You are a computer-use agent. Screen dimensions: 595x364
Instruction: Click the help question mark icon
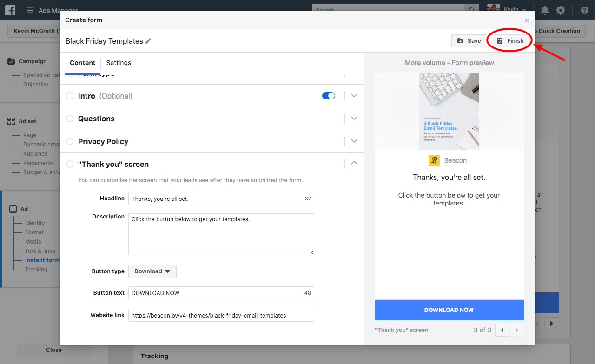coord(584,10)
